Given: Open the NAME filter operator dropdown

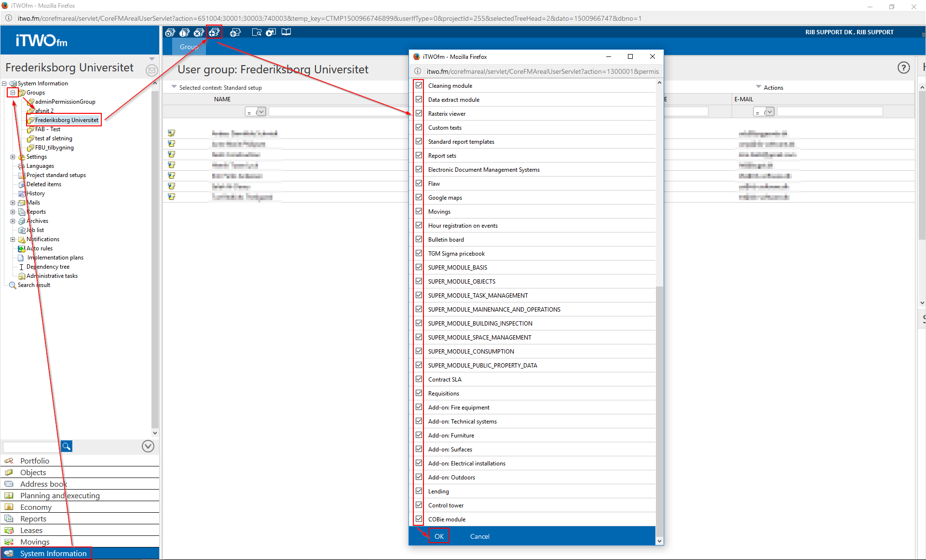Looking at the screenshot, I should point(261,112).
